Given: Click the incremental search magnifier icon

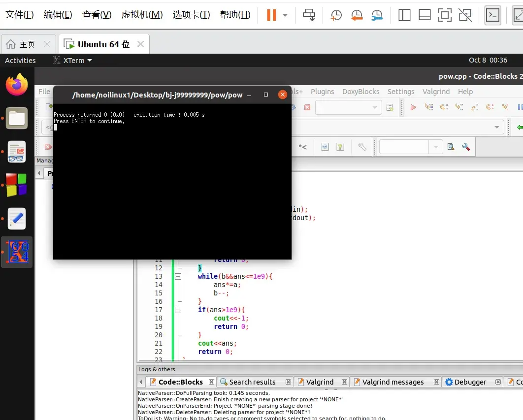Looking at the screenshot, I should 450,147.
